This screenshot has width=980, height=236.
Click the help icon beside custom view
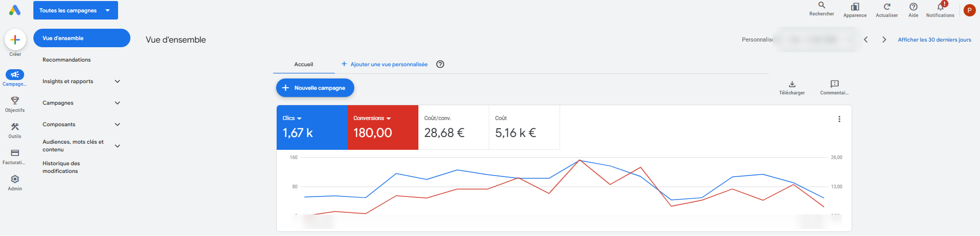[x=440, y=64]
